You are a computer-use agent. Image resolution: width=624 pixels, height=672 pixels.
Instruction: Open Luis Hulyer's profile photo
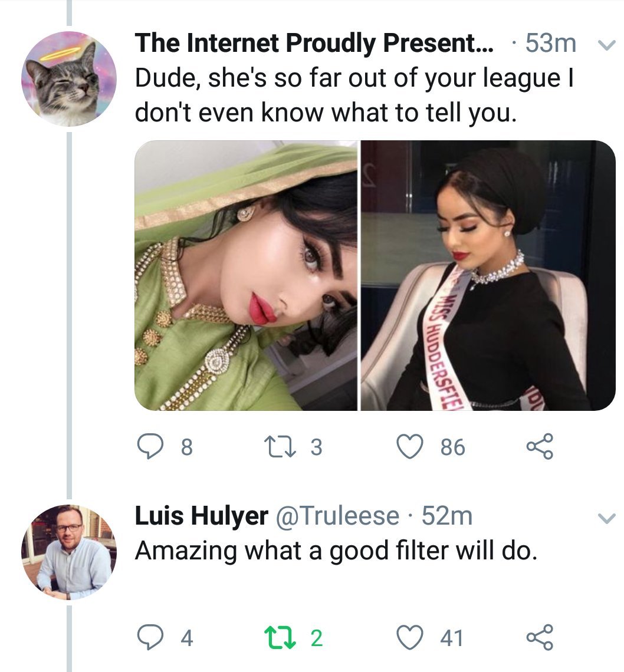tap(69, 552)
